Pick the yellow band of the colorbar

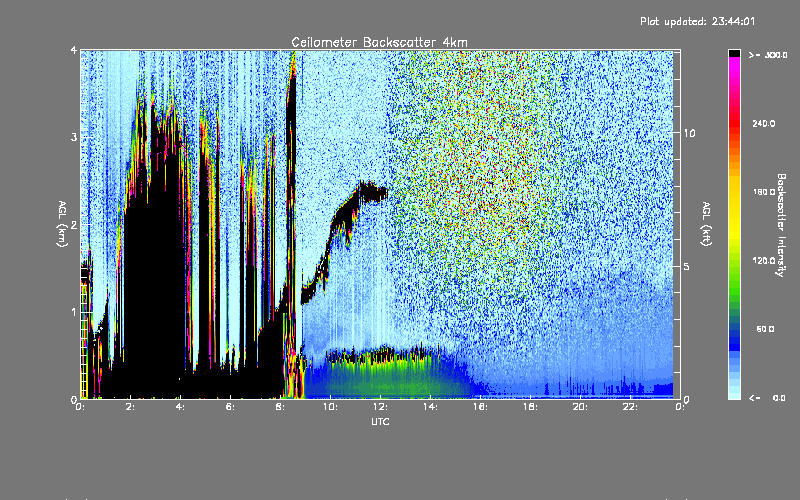734,209
